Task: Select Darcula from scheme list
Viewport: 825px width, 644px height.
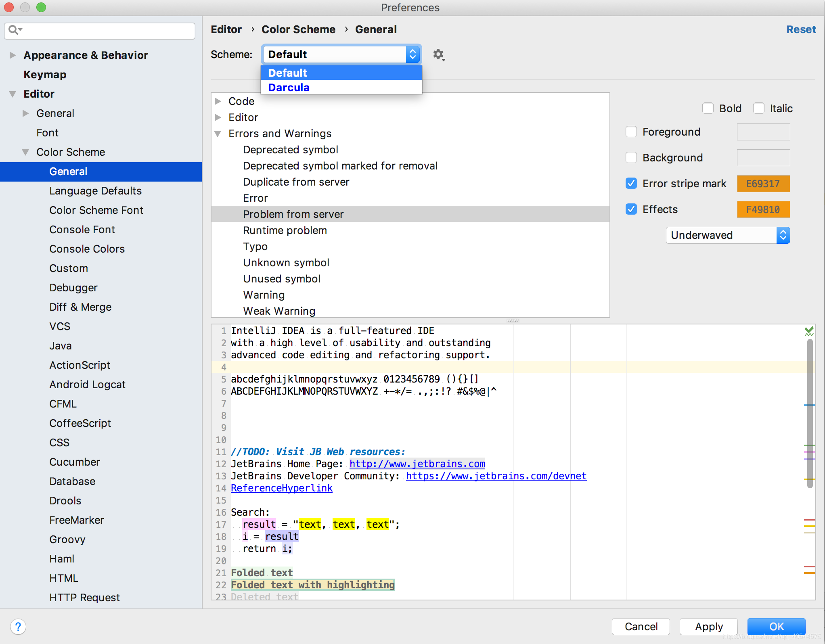Action: pyautogui.click(x=289, y=88)
